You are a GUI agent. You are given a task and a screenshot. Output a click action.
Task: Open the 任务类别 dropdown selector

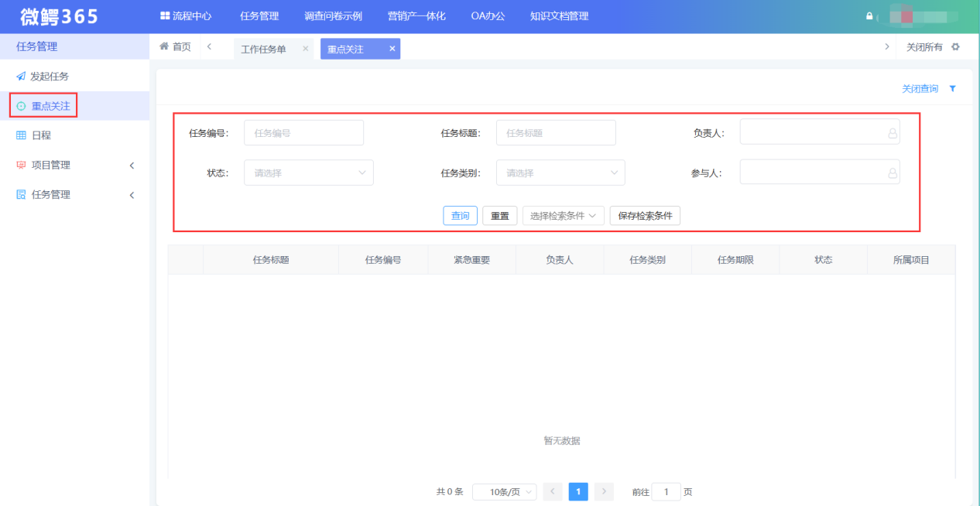coord(560,172)
